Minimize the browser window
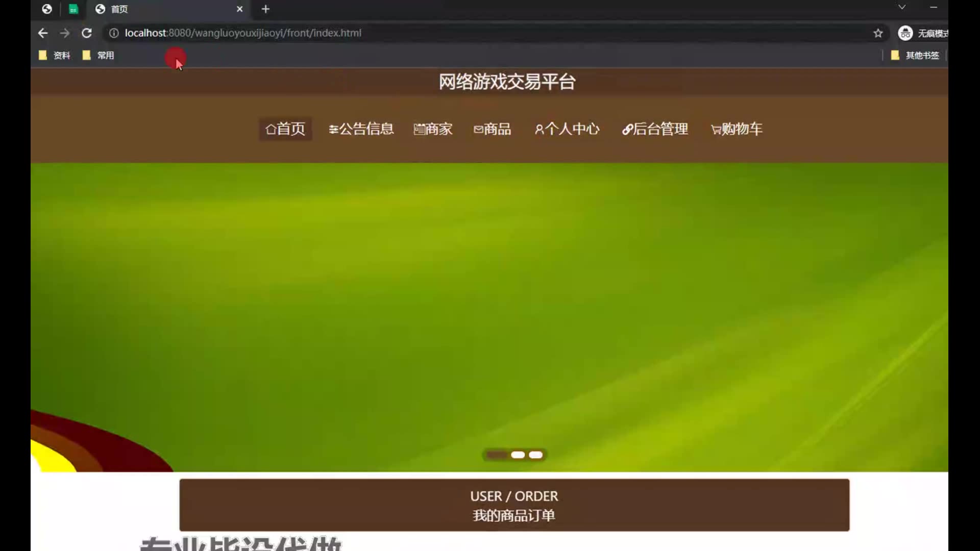This screenshot has width=980, height=551. (934, 7)
